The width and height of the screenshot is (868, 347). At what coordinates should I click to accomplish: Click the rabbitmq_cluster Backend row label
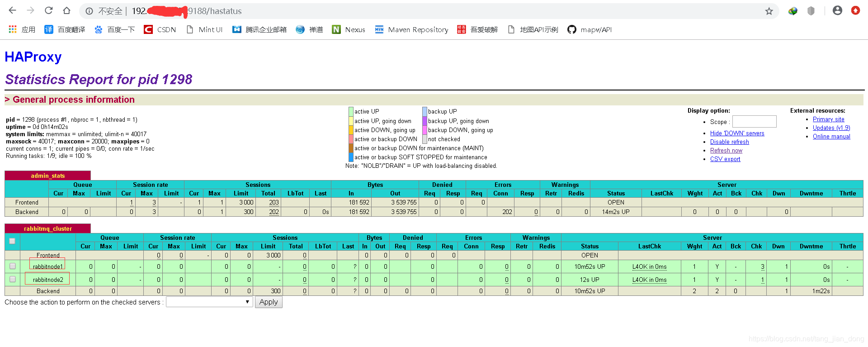click(48, 291)
